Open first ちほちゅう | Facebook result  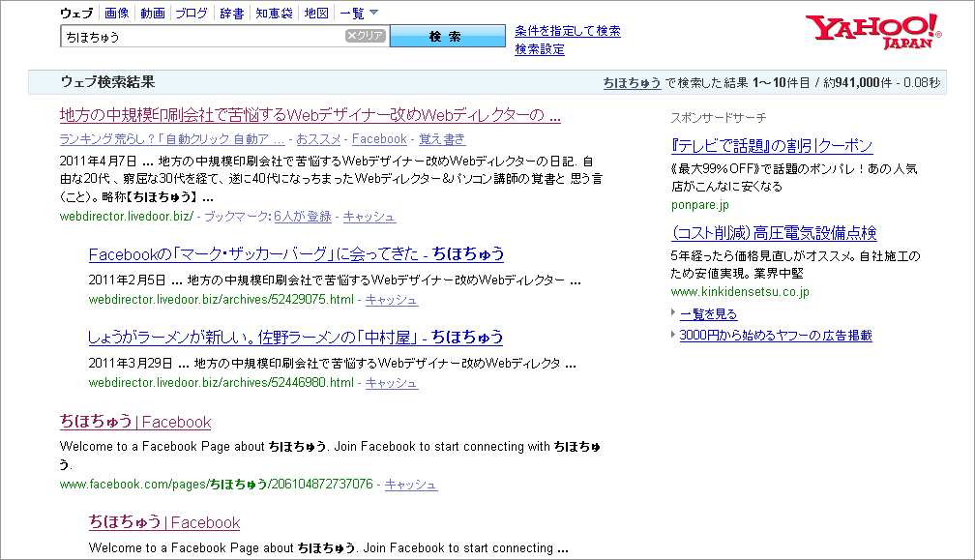pyautogui.click(x=135, y=422)
